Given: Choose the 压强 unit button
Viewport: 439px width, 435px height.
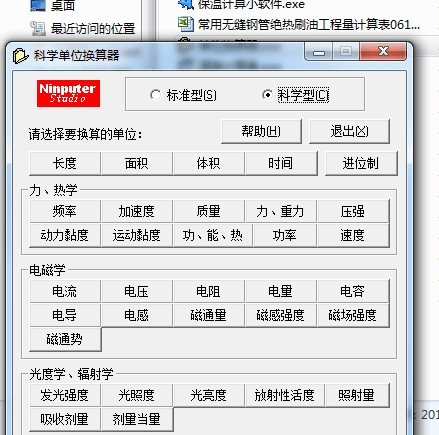Looking at the screenshot, I should coord(353,211).
